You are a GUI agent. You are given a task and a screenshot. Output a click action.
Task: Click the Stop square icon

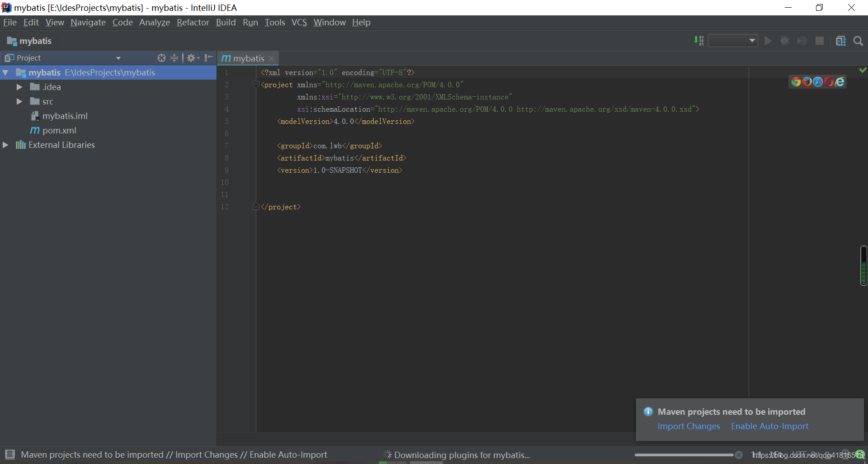tap(820, 41)
